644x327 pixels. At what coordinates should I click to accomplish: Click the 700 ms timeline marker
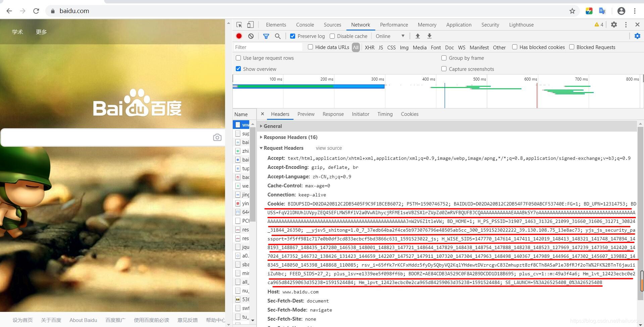(x=581, y=79)
